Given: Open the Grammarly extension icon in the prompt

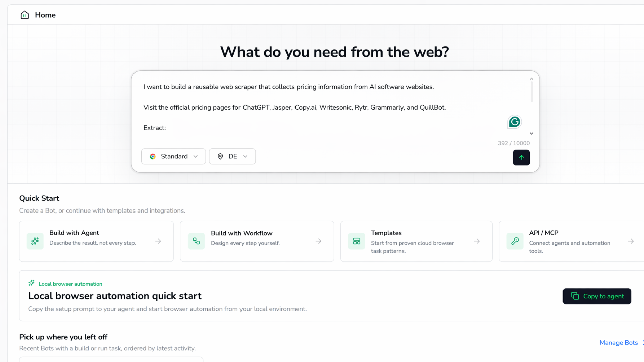Looking at the screenshot, I should point(515,122).
